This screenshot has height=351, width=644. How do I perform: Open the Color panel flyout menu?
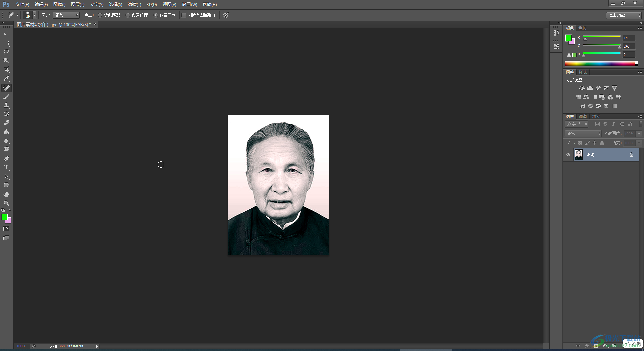click(x=640, y=28)
